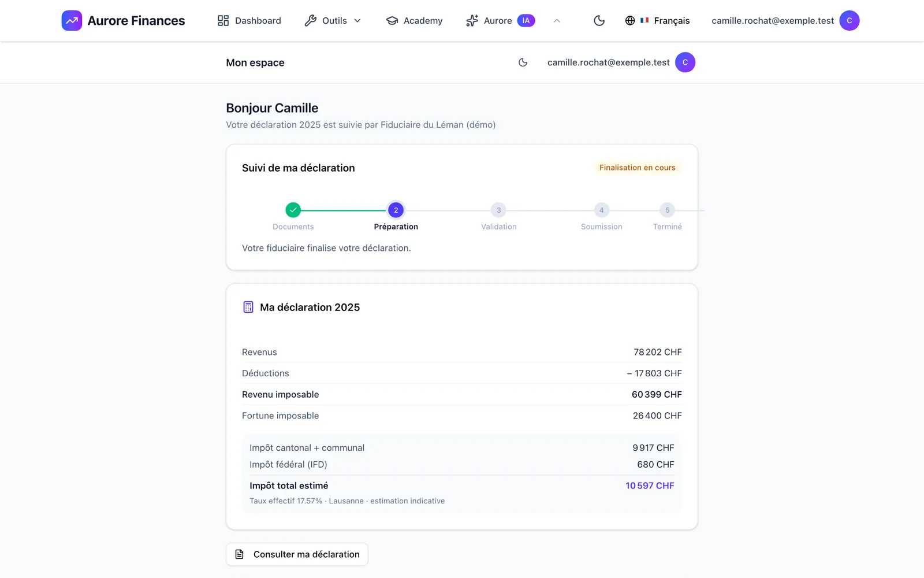Click the email in the Mon espace bar
924x578 pixels.
tap(609, 62)
